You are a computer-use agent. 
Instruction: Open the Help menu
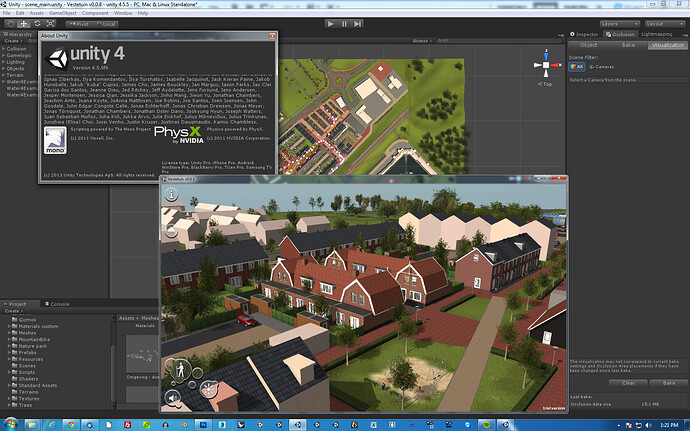pos(143,13)
